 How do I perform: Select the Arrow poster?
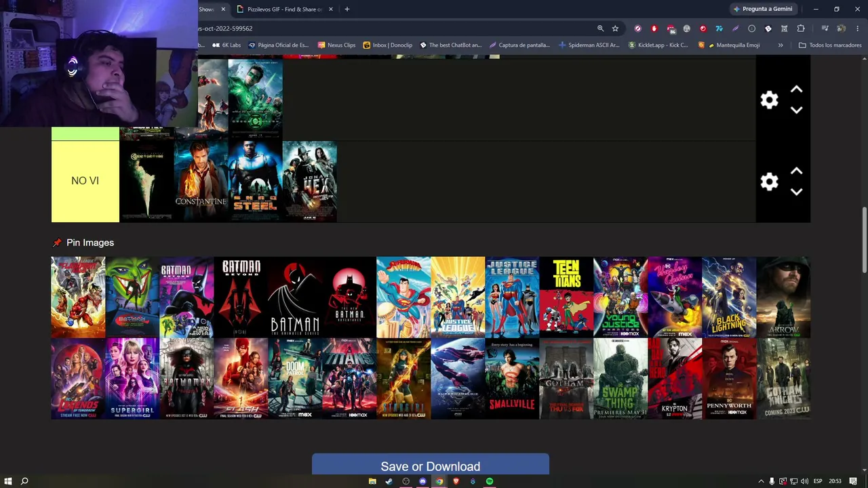pos(783,297)
